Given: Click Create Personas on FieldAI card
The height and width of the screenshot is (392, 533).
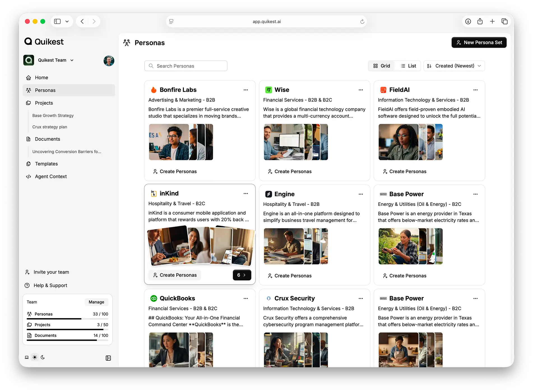Looking at the screenshot, I should (404, 171).
